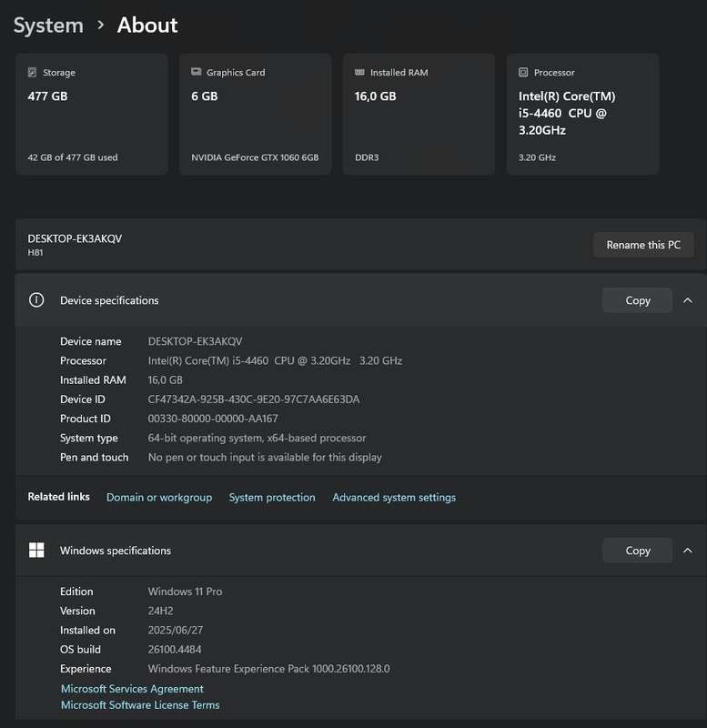The image size is (707, 728).
Task: Click the Windows logo icon
Action: click(36, 551)
